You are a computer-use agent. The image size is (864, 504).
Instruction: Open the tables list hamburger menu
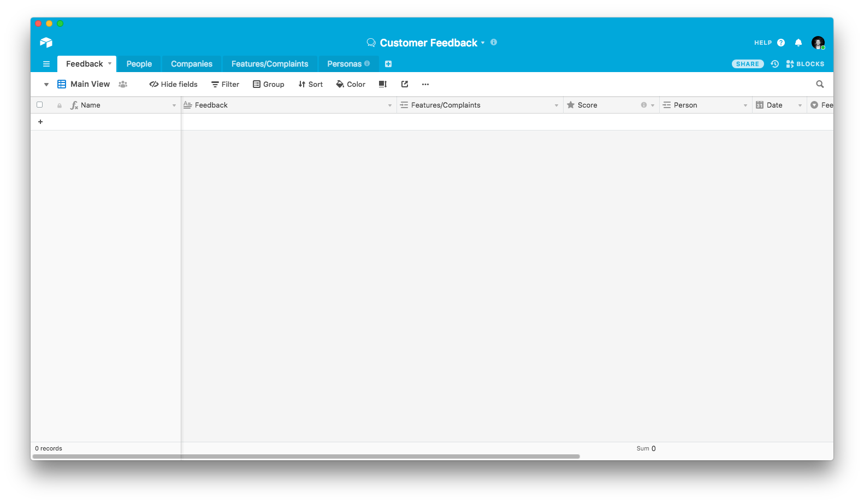tap(46, 64)
